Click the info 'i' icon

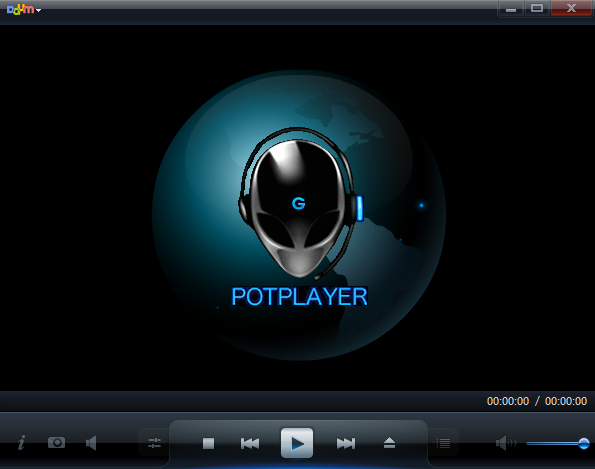22,442
